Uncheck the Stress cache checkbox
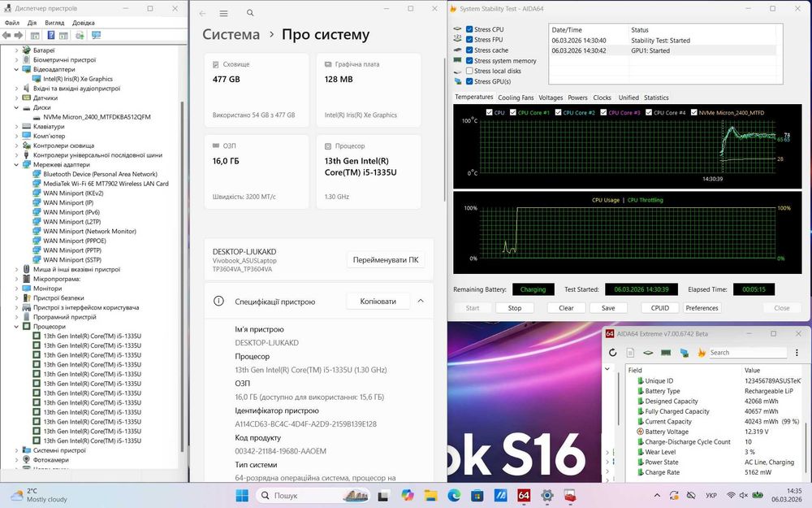This screenshot has height=508, width=812. point(469,50)
